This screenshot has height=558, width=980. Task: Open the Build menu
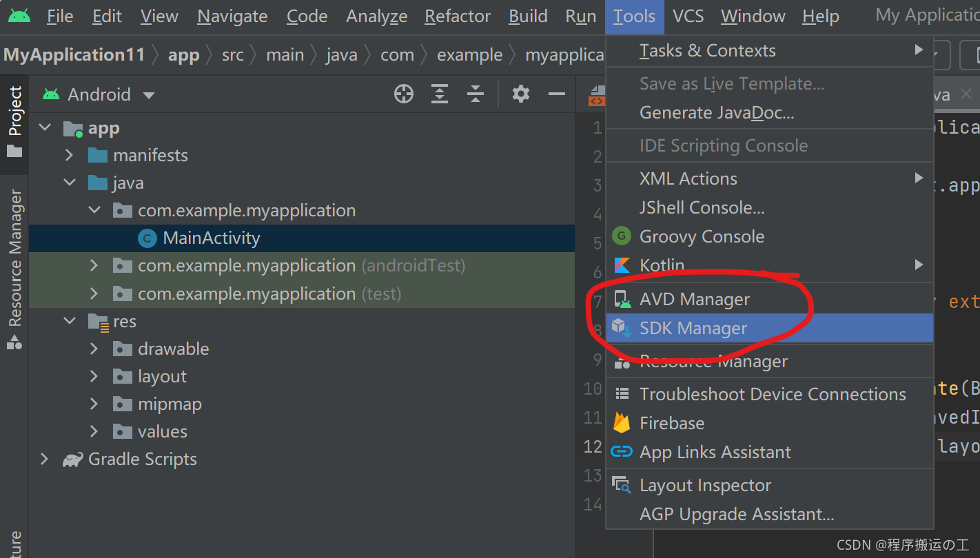[x=528, y=17]
